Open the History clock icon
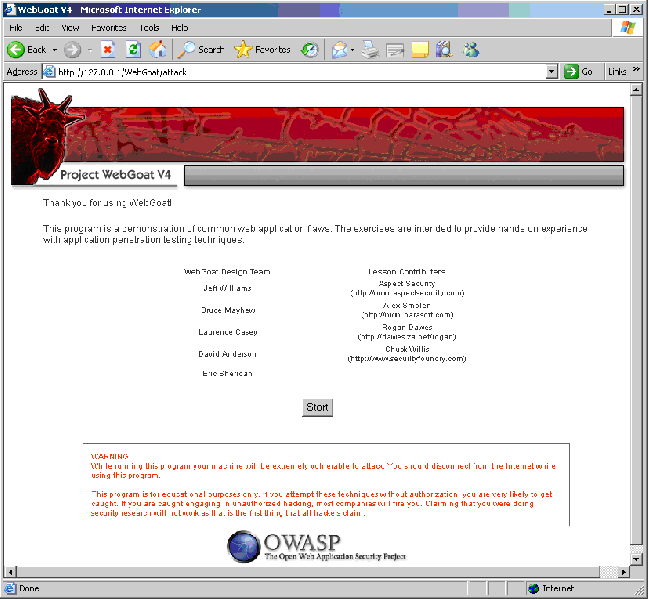The height and width of the screenshot is (599, 648). pyautogui.click(x=310, y=50)
